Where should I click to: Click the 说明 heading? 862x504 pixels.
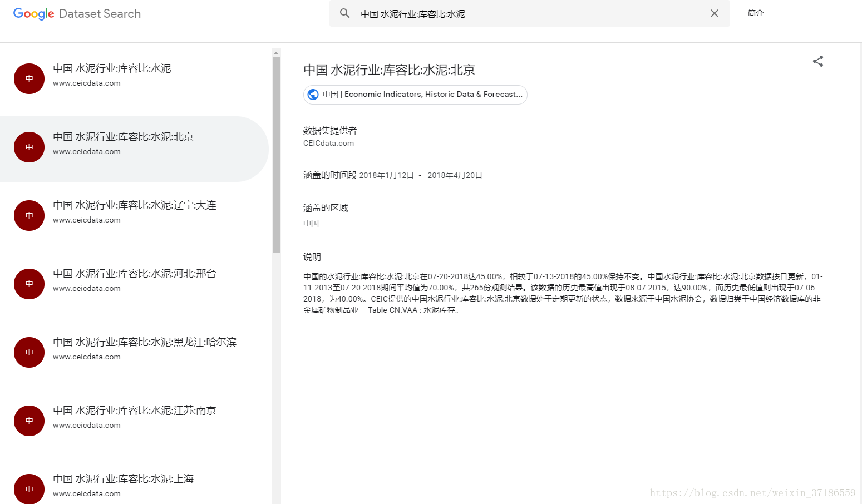pyautogui.click(x=312, y=257)
